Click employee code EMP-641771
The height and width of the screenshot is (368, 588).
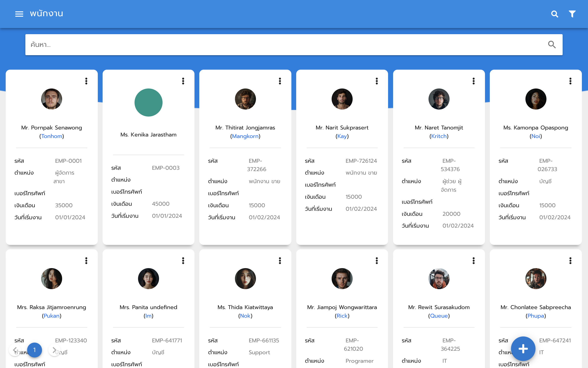pyautogui.click(x=167, y=340)
